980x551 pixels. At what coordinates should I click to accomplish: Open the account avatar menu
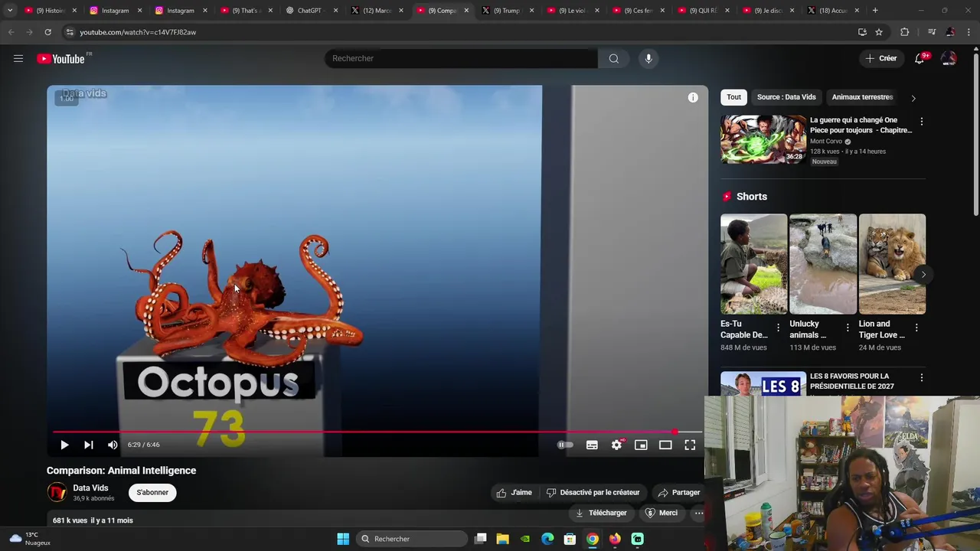pyautogui.click(x=949, y=58)
